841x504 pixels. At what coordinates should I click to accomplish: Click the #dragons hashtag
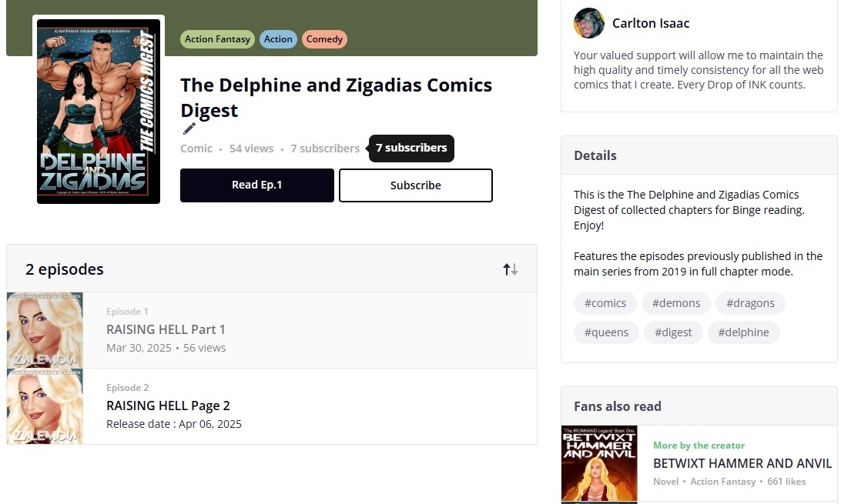click(x=750, y=303)
